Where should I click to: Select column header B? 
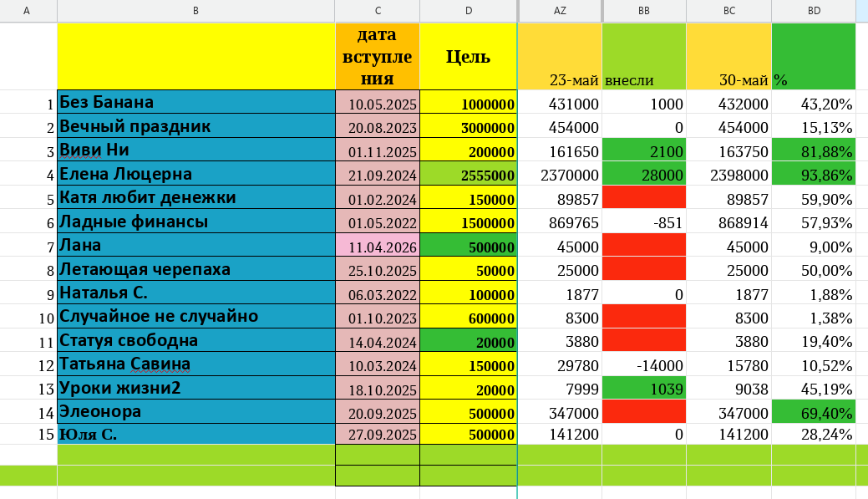tap(196, 11)
